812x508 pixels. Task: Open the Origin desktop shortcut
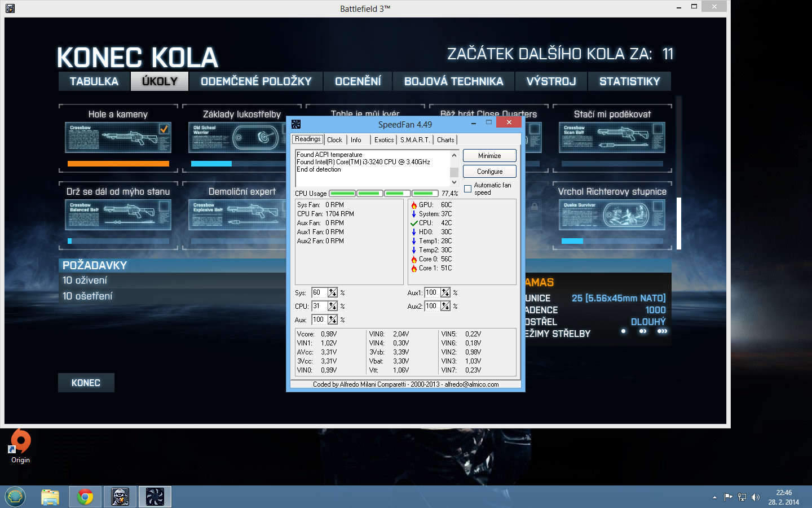tap(20, 446)
